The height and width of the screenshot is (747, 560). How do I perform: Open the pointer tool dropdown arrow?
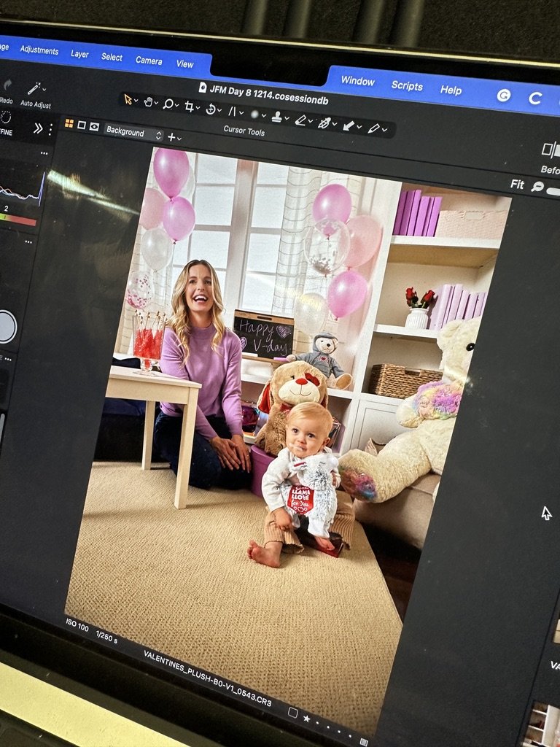(136, 100)
